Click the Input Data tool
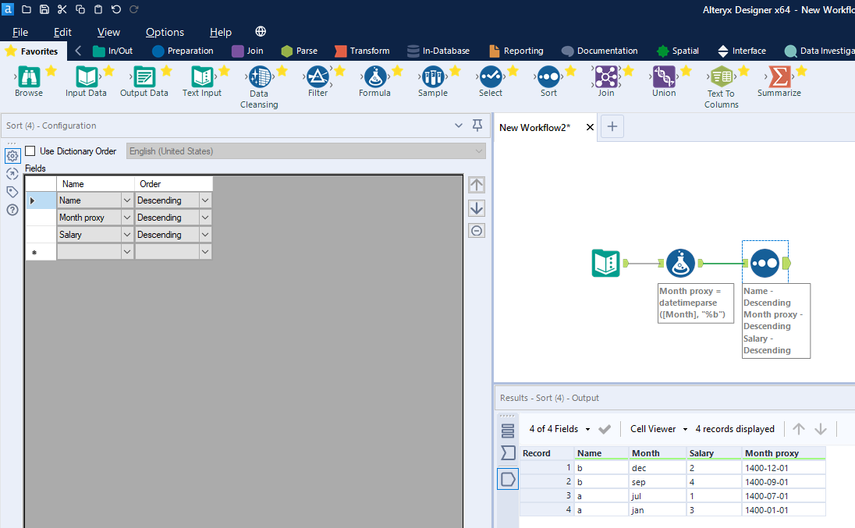The width and height of the screenshot is (855, 528). [86, 77]
